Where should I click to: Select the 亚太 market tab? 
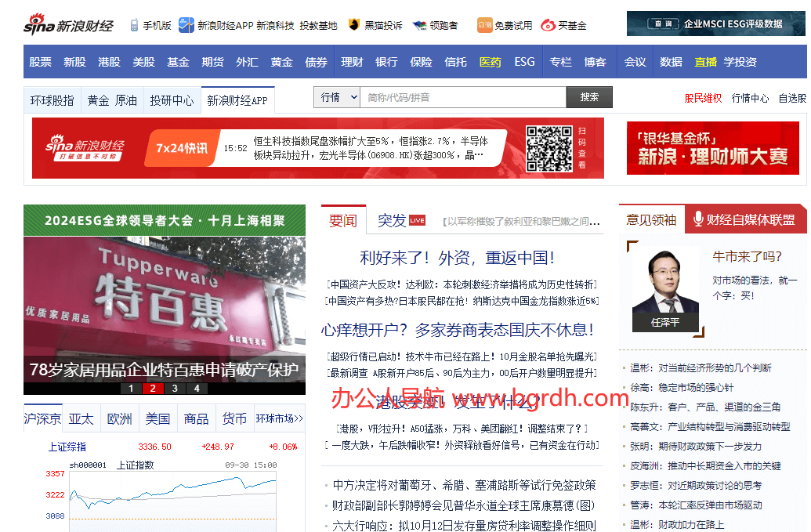point(81,418)
